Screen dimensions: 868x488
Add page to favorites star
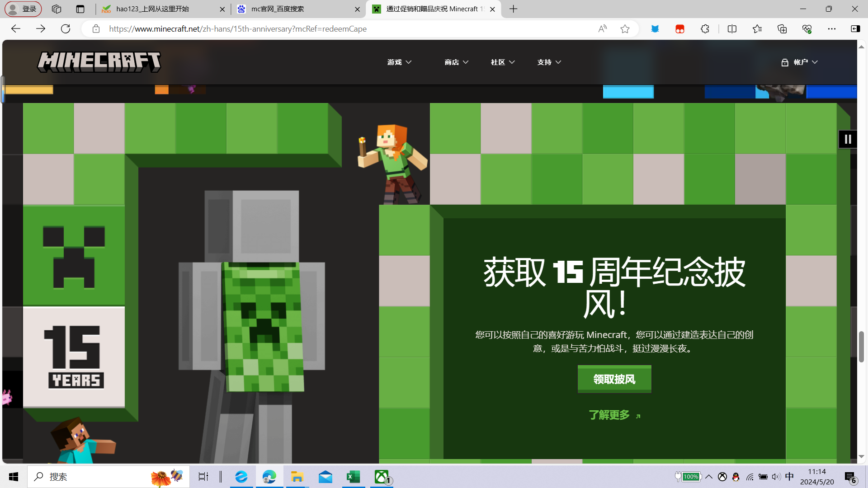click(x=625, y=29)
